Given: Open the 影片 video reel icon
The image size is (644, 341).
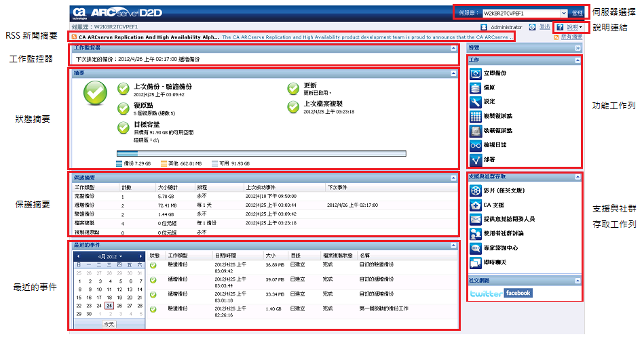Looking at the screenshot, I should pyautogui.click(x=475, y=190).
